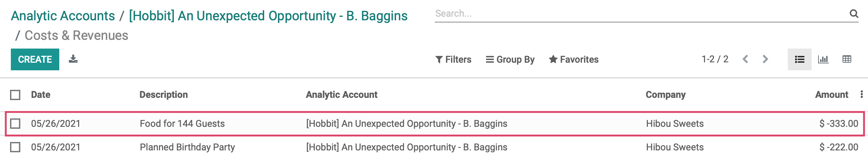Open the Filters dropdown
868x158 pixels.
click(454, 59)
